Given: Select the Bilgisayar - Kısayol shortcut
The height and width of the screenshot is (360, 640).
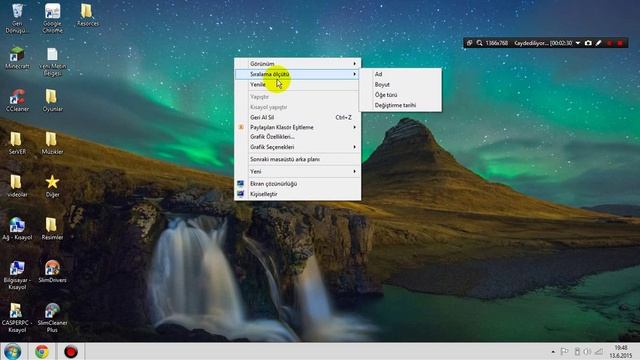Looking at the screenshot, I should tap(17, 276).
